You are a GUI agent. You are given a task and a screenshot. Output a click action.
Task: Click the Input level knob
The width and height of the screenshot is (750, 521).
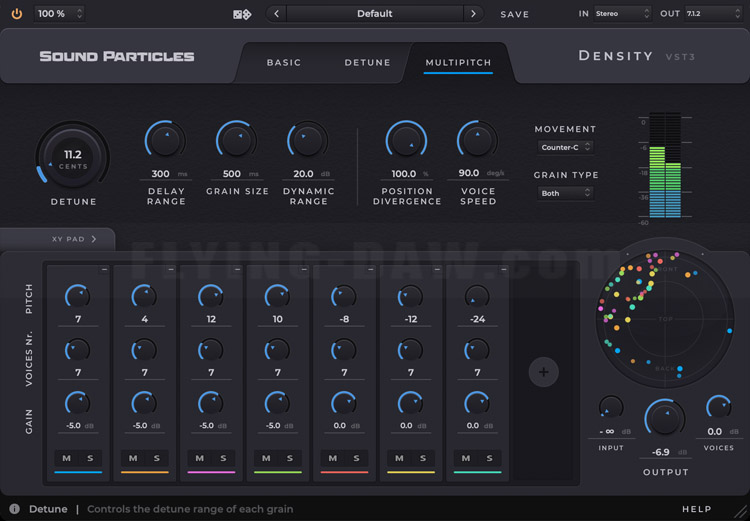point(611,407)
